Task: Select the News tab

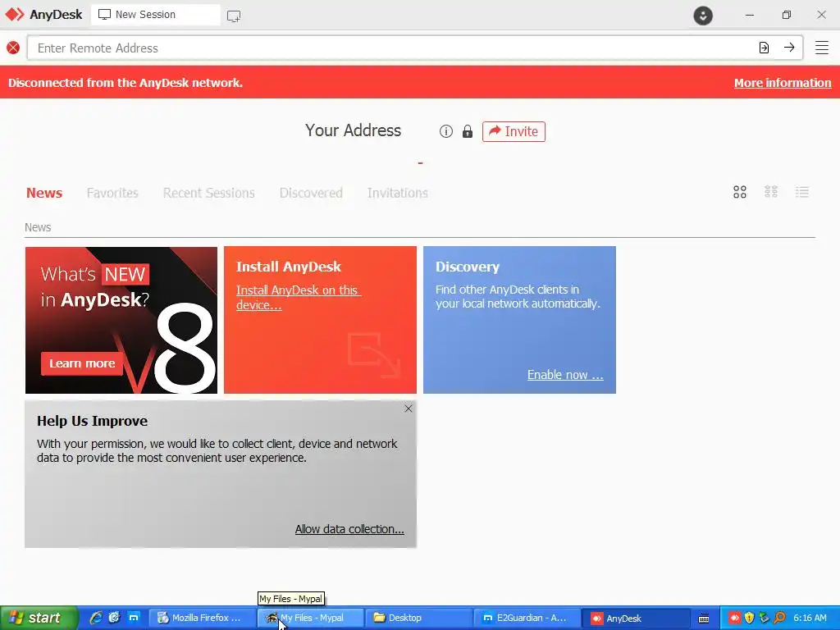Action: pos(44,193)
